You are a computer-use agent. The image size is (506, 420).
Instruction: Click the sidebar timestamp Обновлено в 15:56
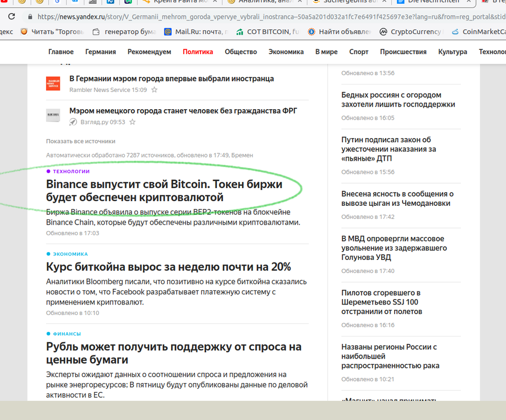tap(368, 172)
